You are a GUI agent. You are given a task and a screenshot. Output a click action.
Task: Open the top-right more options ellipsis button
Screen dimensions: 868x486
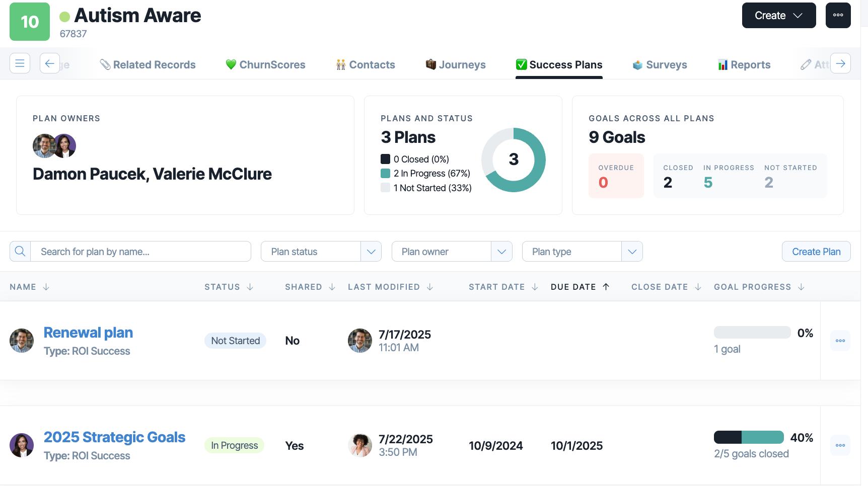838,15
